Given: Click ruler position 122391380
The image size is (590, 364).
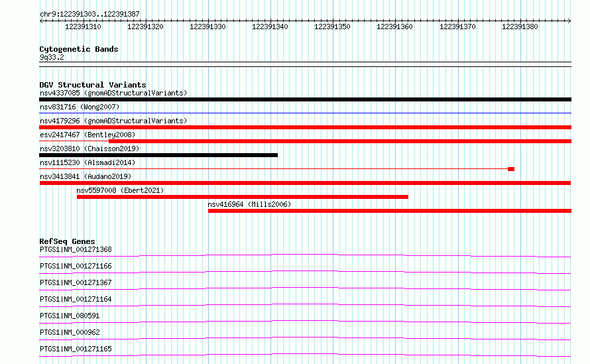Looking at the screenshot, I should tap(520, 27).
